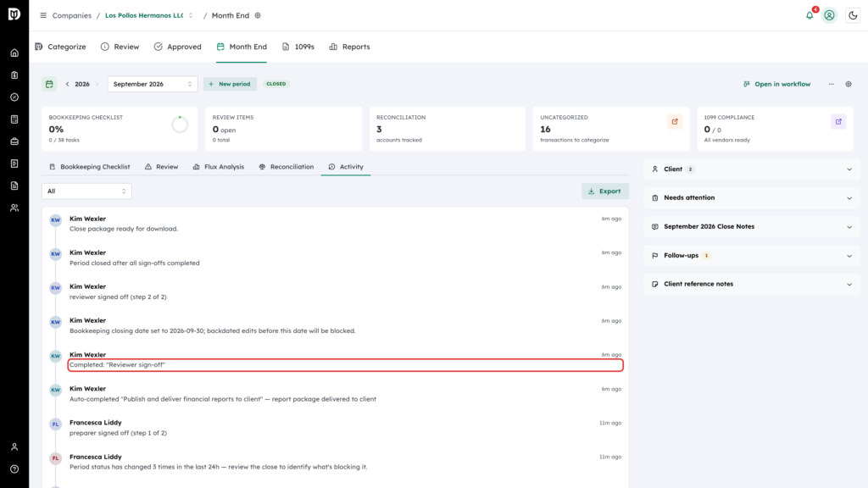This screenshot has width=868, height=488.
Task: Click Kim Wexler avatar on close package entry
Action: (x=55, y=220)
